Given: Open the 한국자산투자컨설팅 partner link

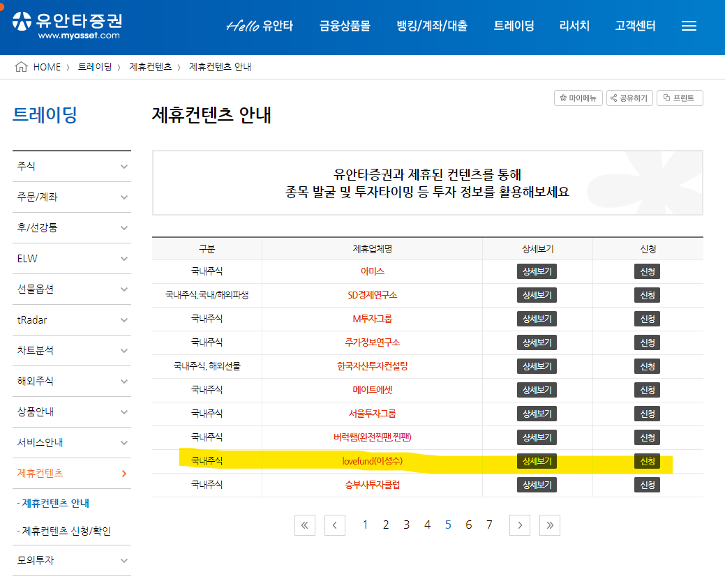Looking at the screenshot, I should click(x=372, y=367).
